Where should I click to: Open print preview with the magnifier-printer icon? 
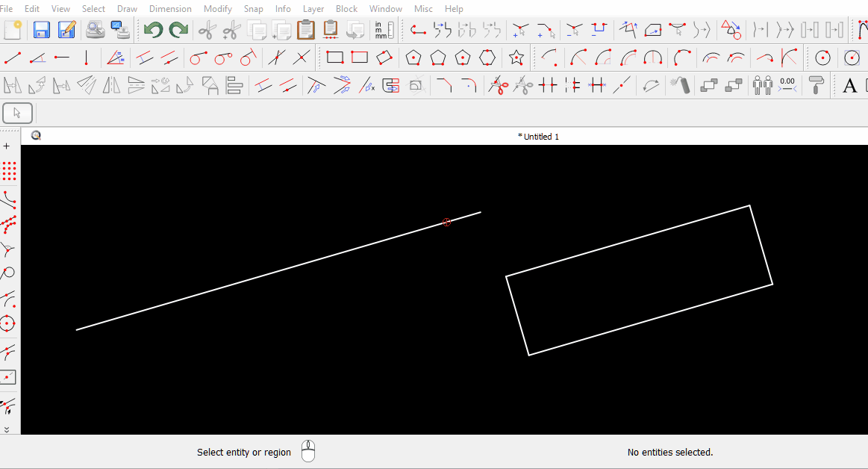pyautogui.click(x=96, y=30)
